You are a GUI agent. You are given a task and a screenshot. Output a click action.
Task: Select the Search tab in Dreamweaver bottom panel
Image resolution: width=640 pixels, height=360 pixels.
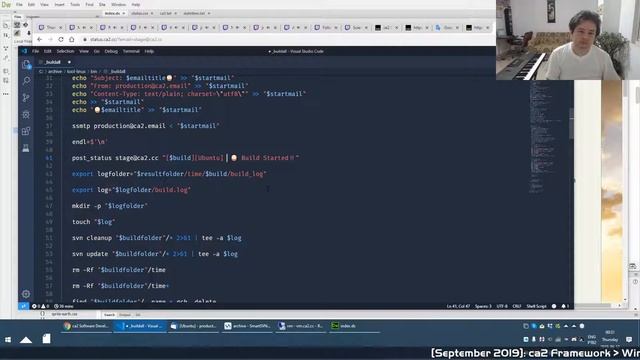[x=109, y=315]
